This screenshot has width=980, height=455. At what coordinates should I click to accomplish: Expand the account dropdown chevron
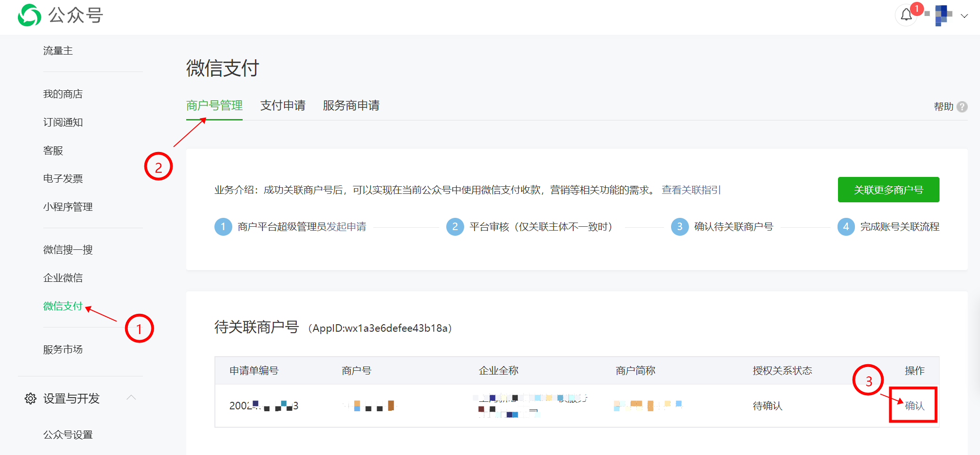tap(964, 16)
